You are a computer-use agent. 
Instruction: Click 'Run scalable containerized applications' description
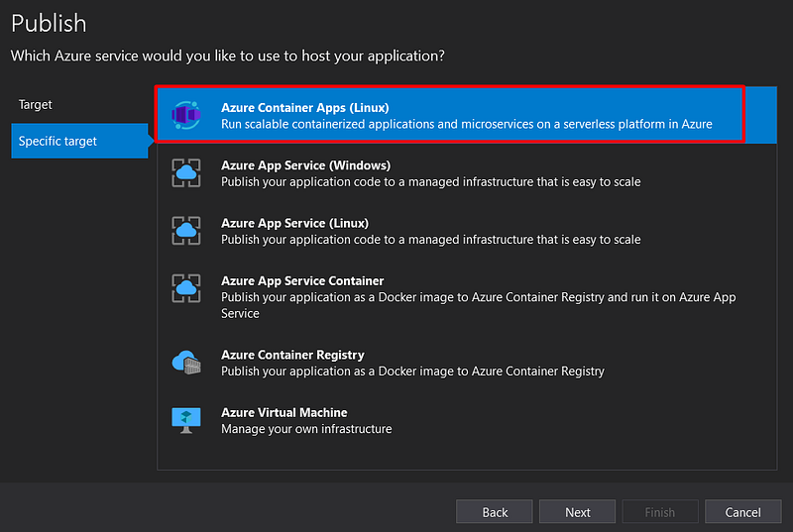point(466,124)
